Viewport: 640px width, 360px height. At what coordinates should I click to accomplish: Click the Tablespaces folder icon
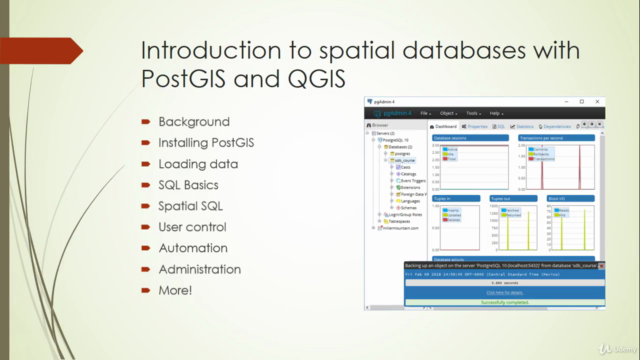pos(386,221)
